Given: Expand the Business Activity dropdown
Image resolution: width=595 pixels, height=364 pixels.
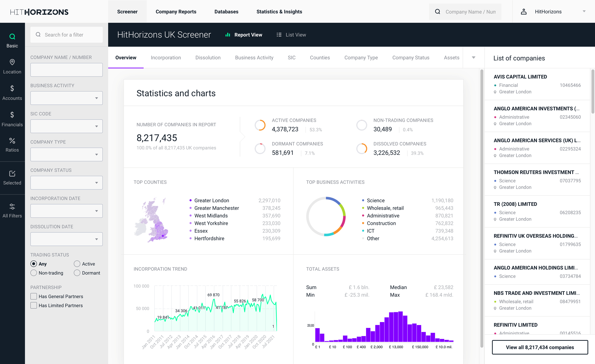Looking at the screenshot, I should coord(66,98).
